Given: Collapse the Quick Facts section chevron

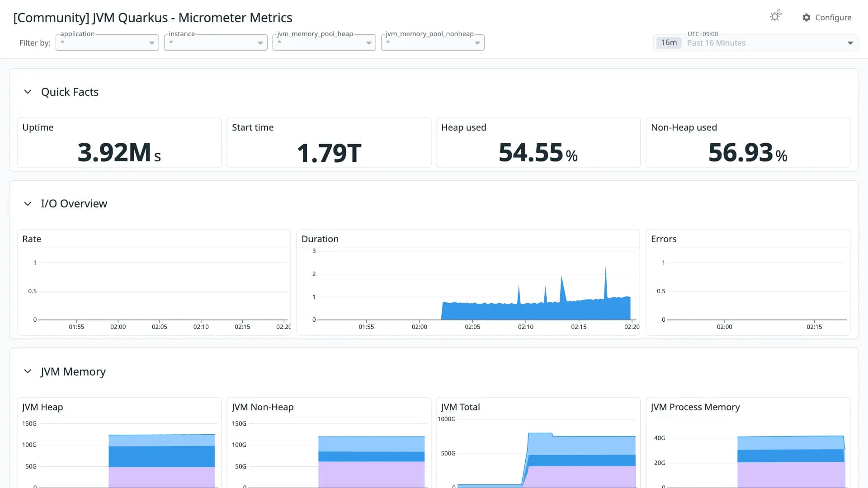Looking at the screenshot, I should (28, 92).
